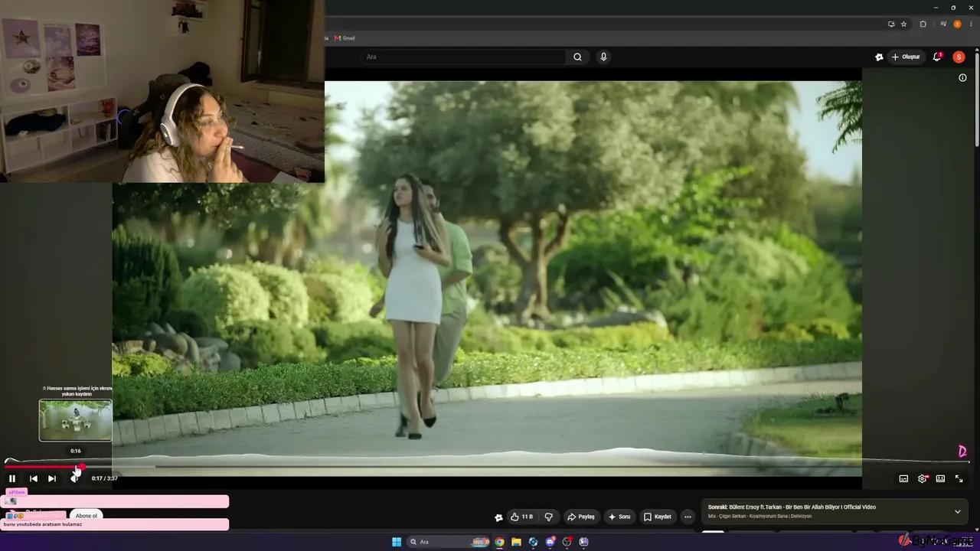This screenshot has height=551, width=980.
Task: Click the YouTube search magnifier button
Action: (x=578, y=57)
